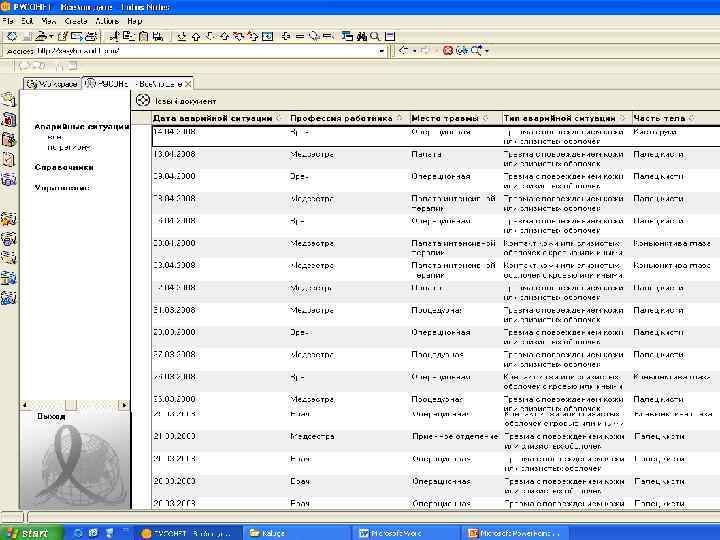The image size is (720, 540).
Task: Open the Create menu
Action: pos(76,21)
